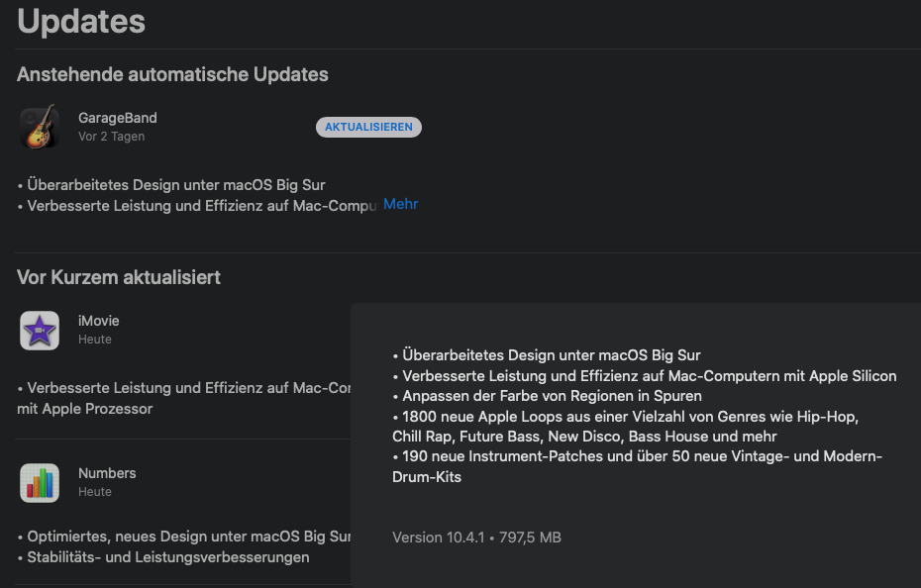921x588 pixels.
Task: Click the Version 10.4.1 size info text
Action: point(476,538)
